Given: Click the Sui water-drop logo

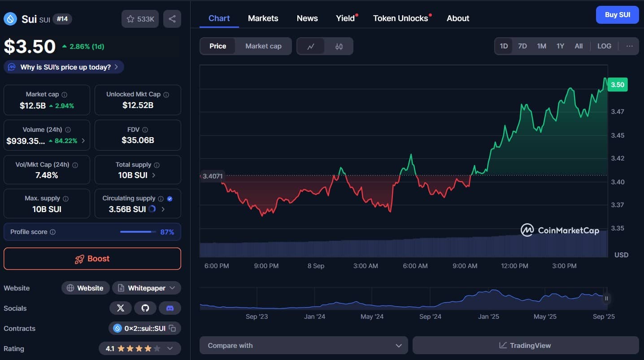Looking at the screenshot, I should (10, 19).
